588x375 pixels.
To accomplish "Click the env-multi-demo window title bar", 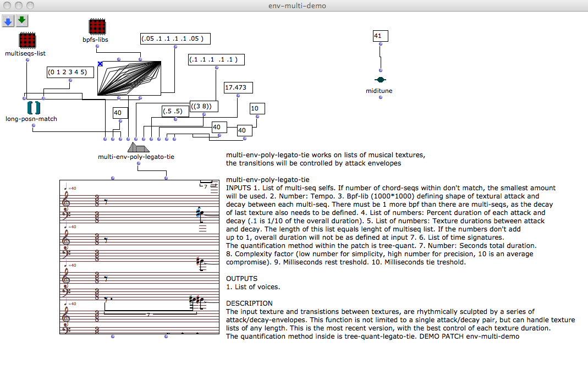I will tap(294, 5).
